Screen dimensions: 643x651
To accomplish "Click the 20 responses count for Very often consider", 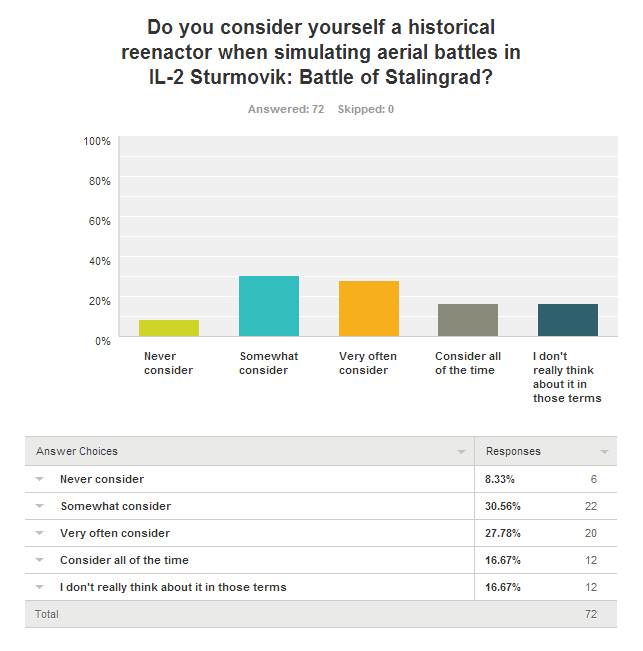I will coord(591,533).
